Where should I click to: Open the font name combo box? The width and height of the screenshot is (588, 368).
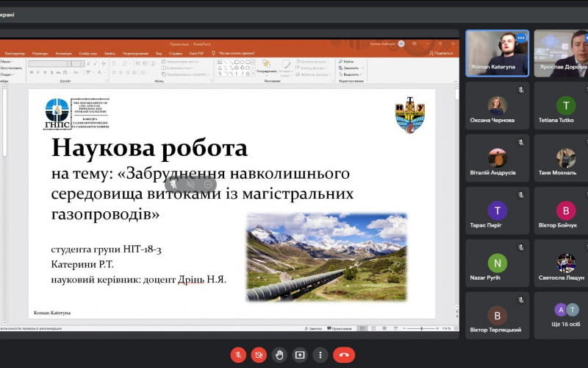pos(49,64)
